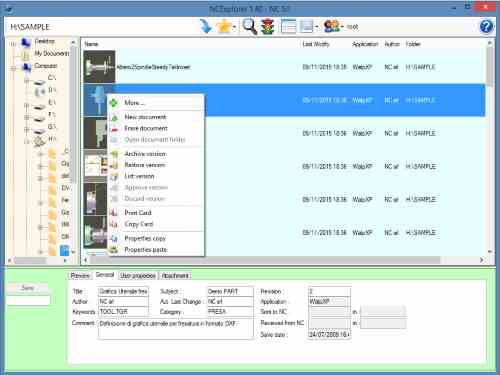Viewport: 500px width, 375px height.
Task: Open help with the question mark icon
Action: 486,26
